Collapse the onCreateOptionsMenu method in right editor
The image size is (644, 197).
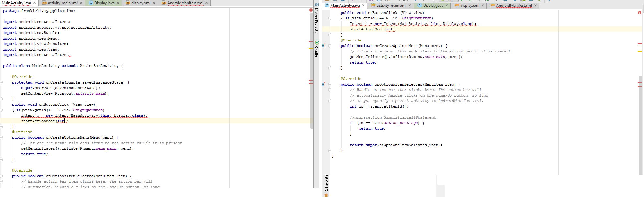point(330,46)
